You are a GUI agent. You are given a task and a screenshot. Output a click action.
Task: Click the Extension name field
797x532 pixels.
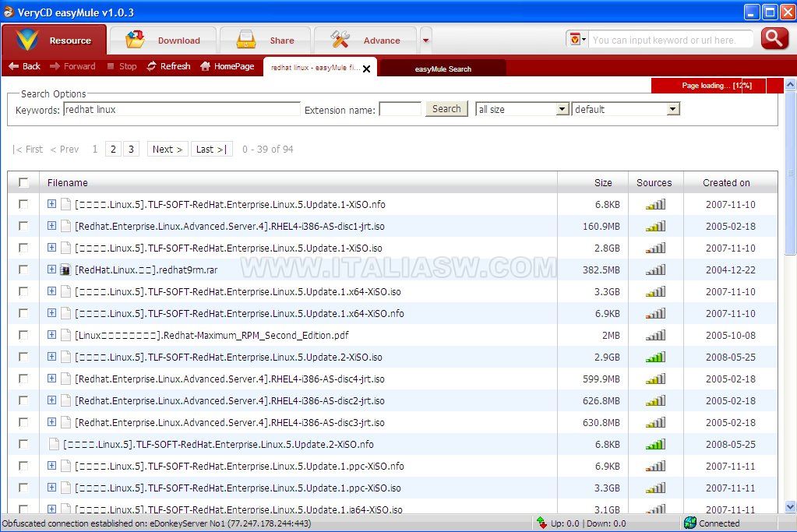point(400,109)
